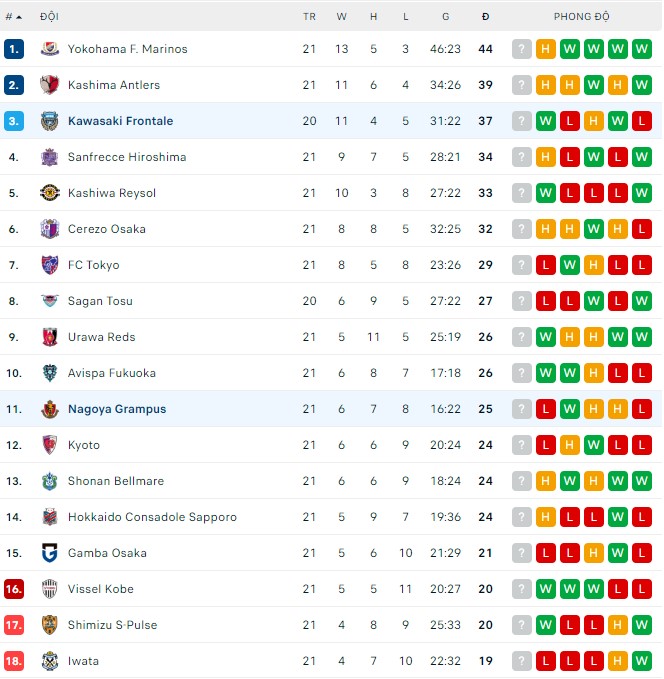This screenshot has width=664, height=679.
Task: Click the Gamba Osaka club crest
Action: pyautogui.click(x=50, y=553)
